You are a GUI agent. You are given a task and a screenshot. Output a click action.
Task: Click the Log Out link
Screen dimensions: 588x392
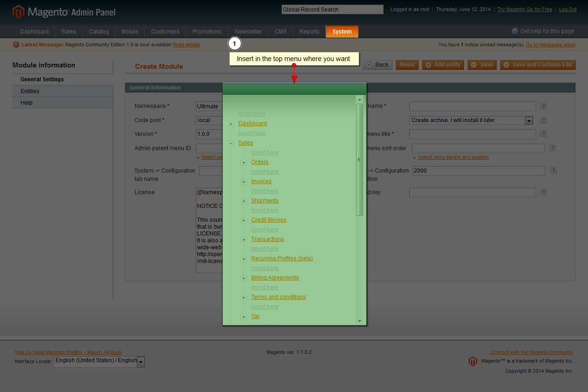coord(568,9)
